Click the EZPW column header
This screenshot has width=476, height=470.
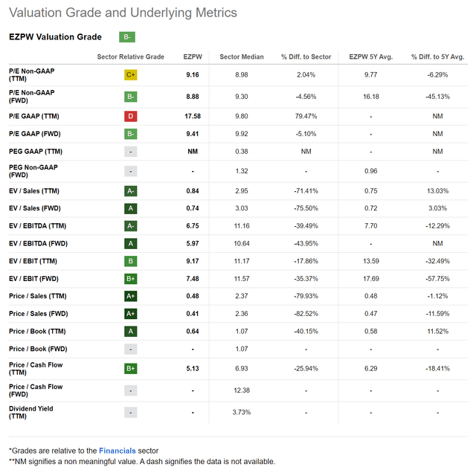click(193, 57)
